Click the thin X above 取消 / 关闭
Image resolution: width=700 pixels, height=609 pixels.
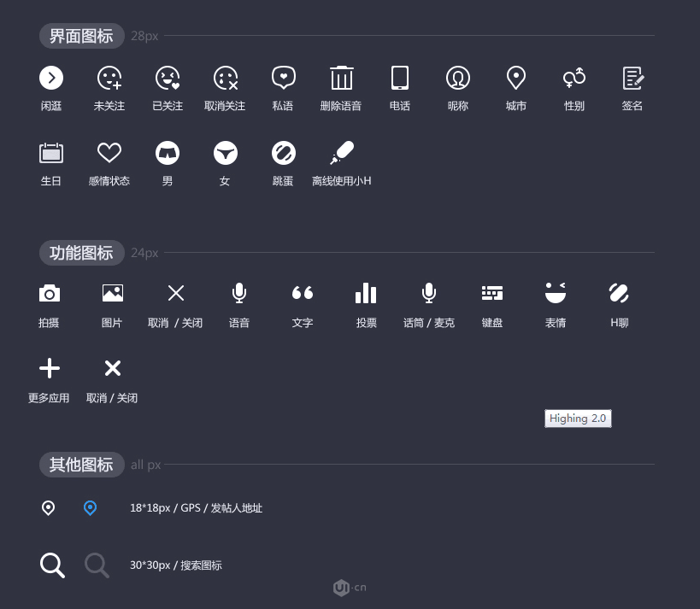(x=176, y=293)
